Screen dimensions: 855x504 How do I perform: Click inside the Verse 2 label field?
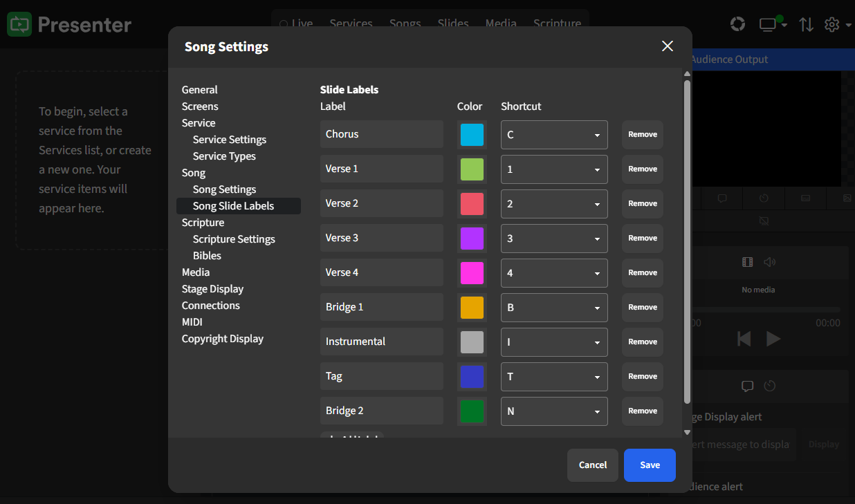(x=381, y=203)
